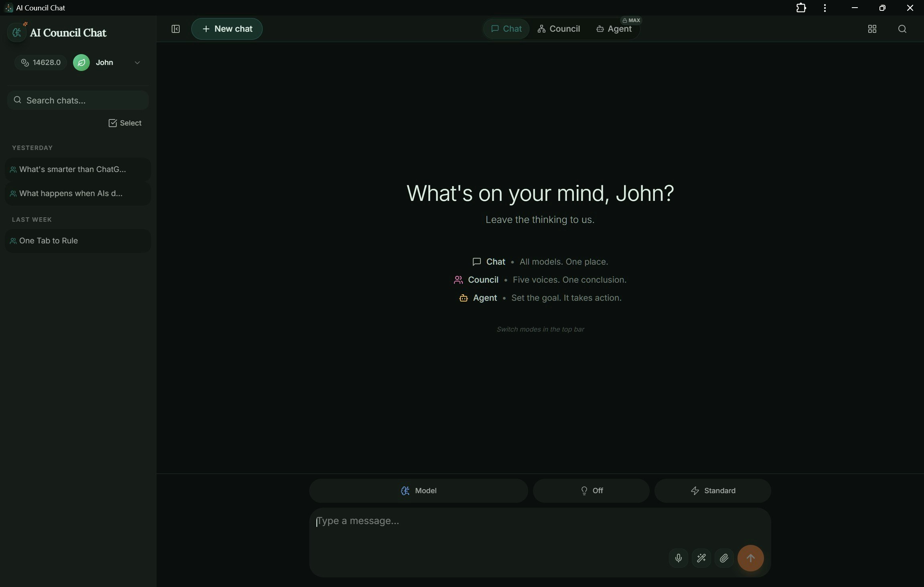
Task: Click the app icon in the title bar
Action: click(8, 8)
